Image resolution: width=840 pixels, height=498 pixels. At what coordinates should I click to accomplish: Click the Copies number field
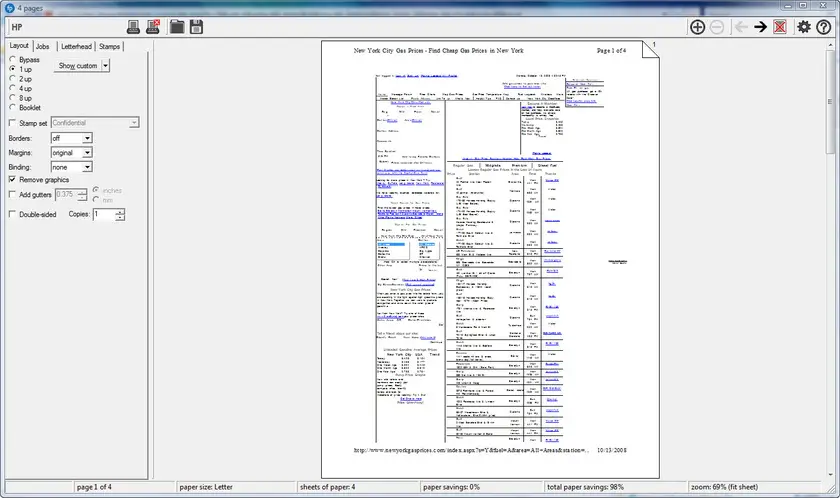click(x=104, y=214)
